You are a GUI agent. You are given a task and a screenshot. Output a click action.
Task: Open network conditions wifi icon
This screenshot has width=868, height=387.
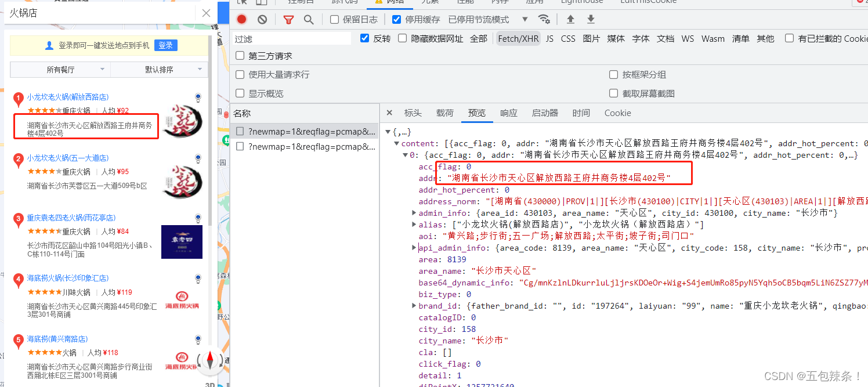tap(544, 19)
